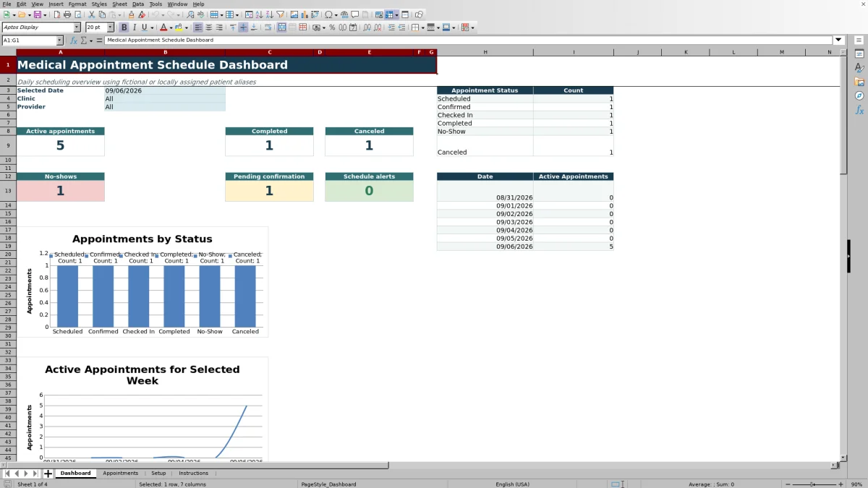
Task: Toggle Freeze Rows and Columns button
Action: pyautogui.click(x=390, y=14)
